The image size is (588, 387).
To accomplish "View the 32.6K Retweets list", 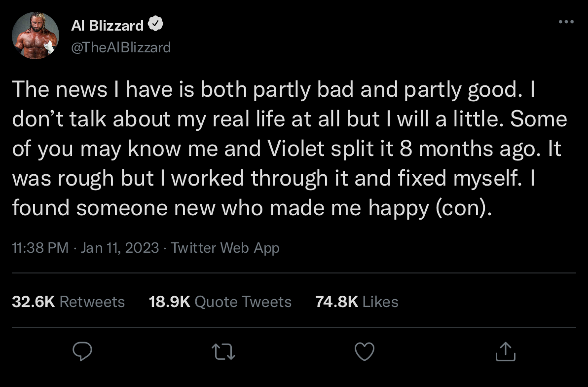I will click(x=68, y=302).
